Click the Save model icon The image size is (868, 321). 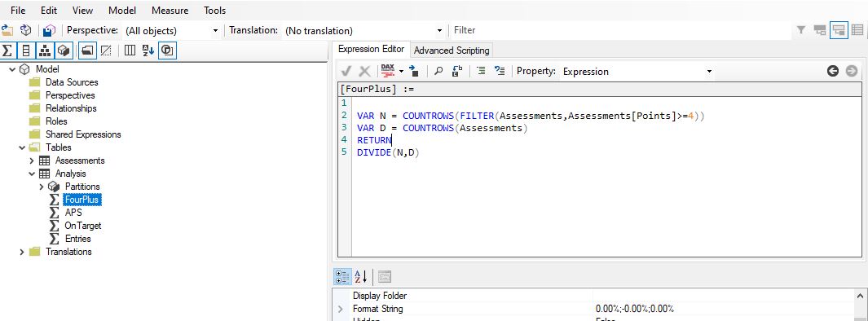pyautogui.click(x=49, y=30)
